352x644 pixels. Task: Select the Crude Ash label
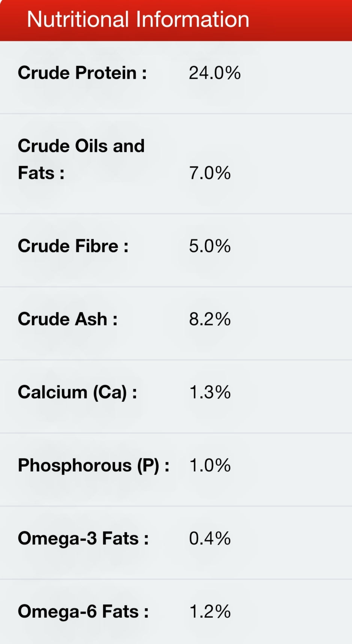(67, 319)
